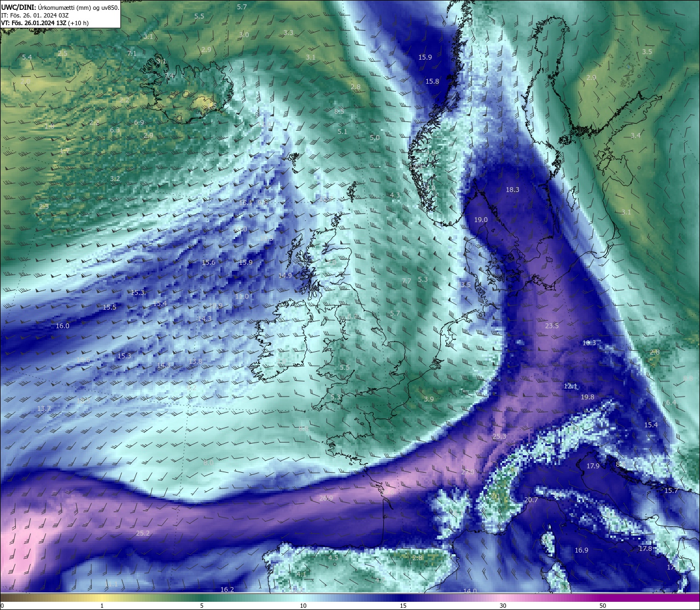
Task: Select the 7.1 value label
Action: (132, 54)
